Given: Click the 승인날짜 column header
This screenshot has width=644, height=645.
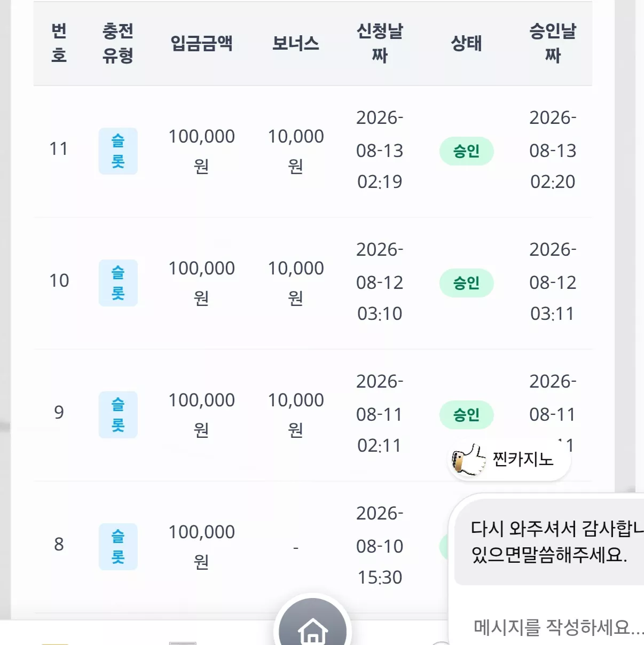Looking at the screenshot, I should tap(553, 43).
